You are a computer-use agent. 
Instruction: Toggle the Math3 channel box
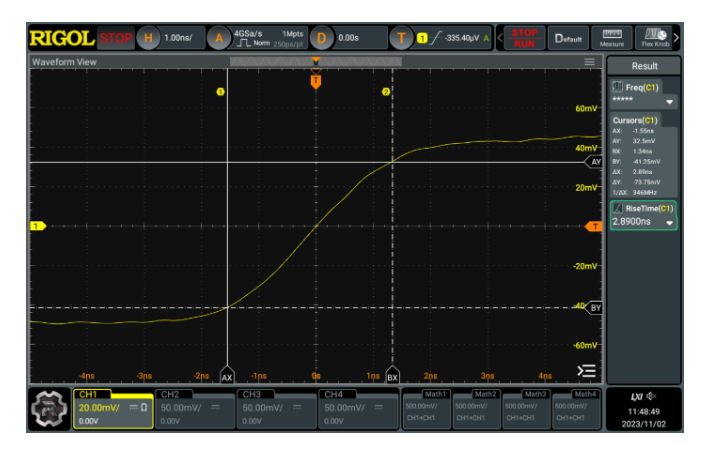526,408
